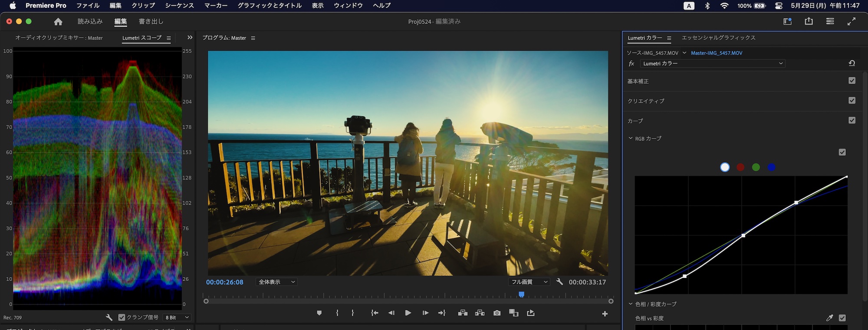Viewport: 868px width, 330px height.
Task: Open the Button Editor plus icon
Action: tap(605, 314)
